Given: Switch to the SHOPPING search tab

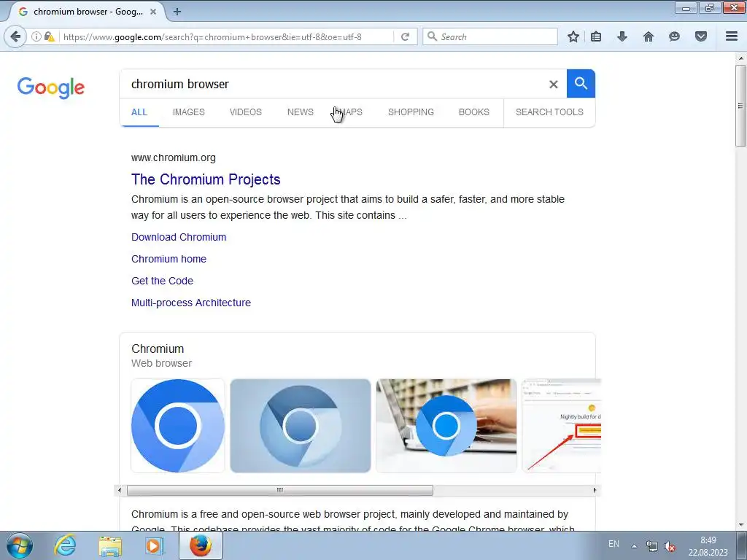Looking at the screenshot, I should click(x=411, y=112).
